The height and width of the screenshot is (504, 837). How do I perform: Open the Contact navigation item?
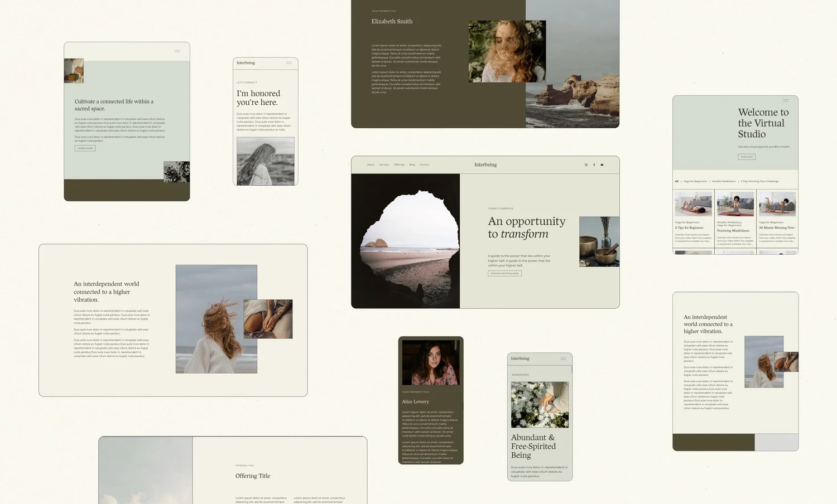coord(424,164)
